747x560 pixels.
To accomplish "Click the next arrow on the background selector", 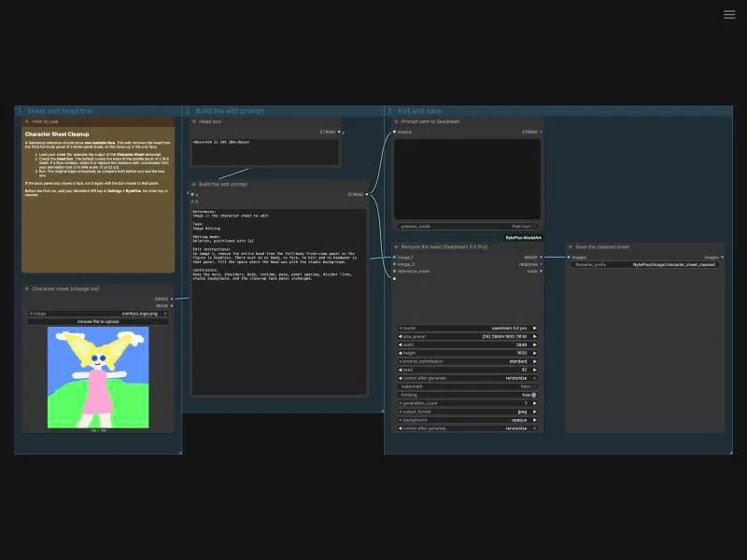I will coord(534,420).
